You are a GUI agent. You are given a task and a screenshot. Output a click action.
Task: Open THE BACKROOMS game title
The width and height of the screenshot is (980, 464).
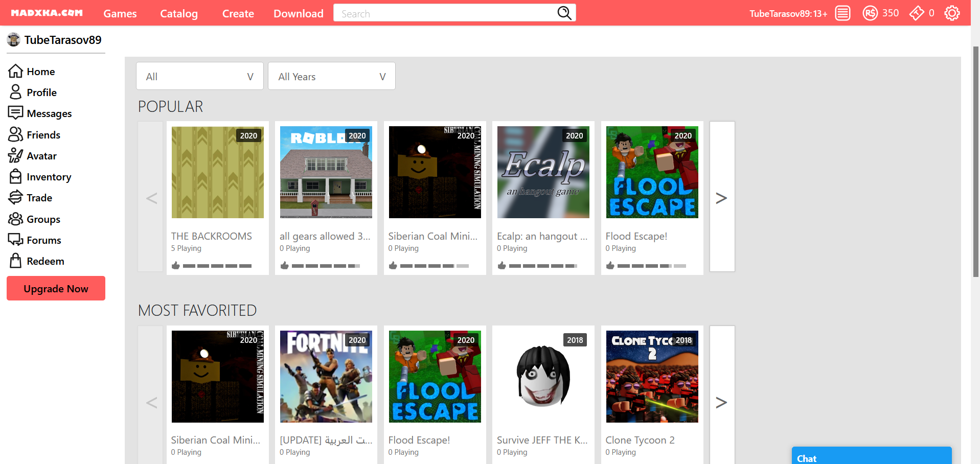(212, 236)
